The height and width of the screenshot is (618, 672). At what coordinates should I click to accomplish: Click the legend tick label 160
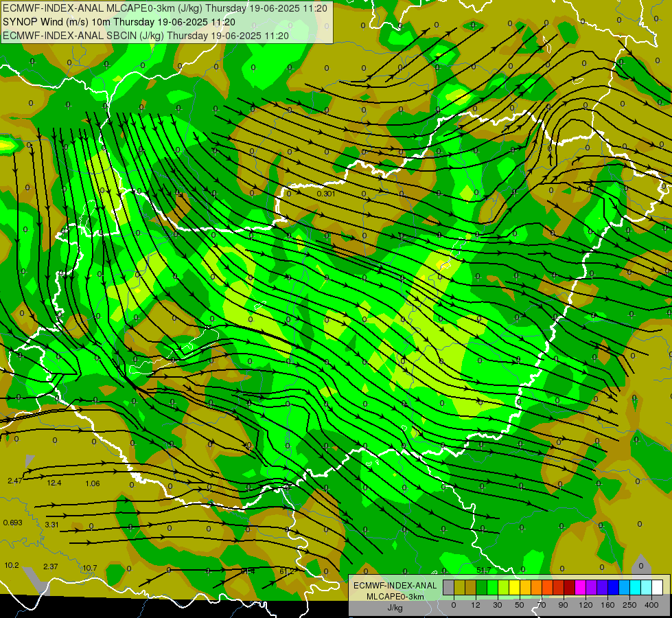click(607, 605)
